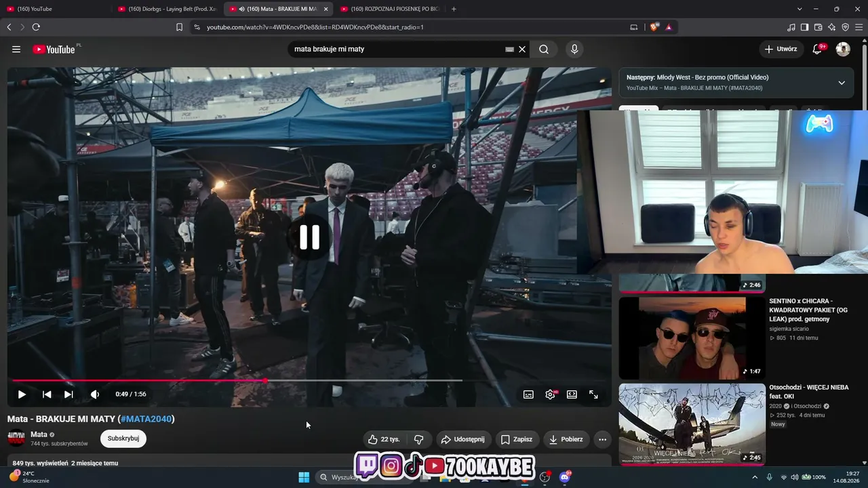Open the Brave wallet icon

click(x=818, y=27)
